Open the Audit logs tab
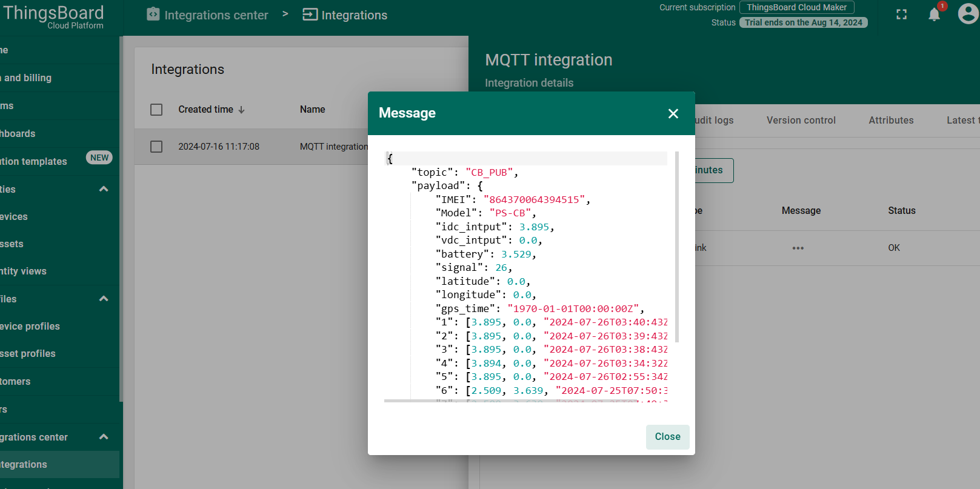This screenshot has width=980, height=489. click(715, 121)
